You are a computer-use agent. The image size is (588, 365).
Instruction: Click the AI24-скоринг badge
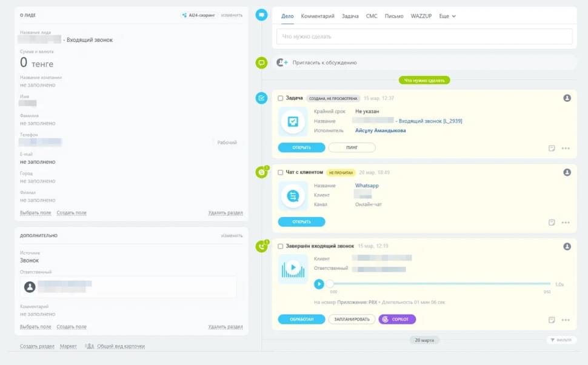coord(198,15)
